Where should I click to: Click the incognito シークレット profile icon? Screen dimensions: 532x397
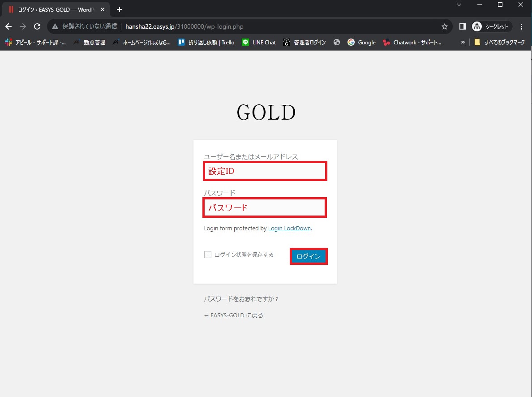pos(491,26)
